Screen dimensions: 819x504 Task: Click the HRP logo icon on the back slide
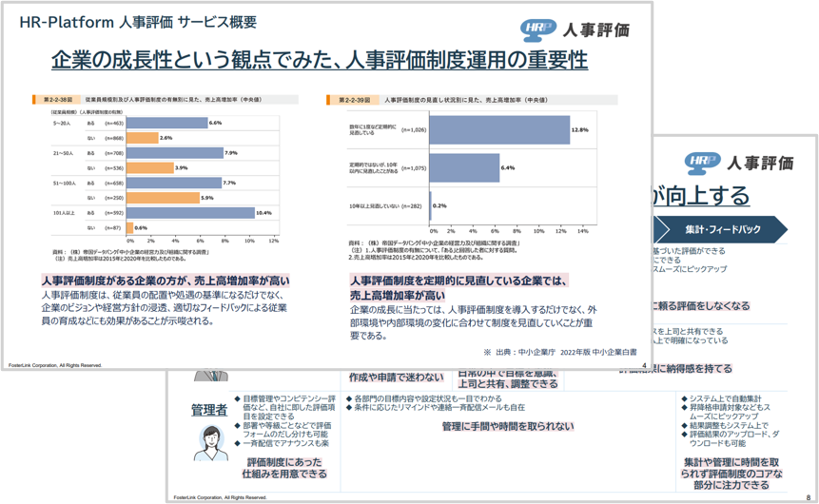coord(703,163)
